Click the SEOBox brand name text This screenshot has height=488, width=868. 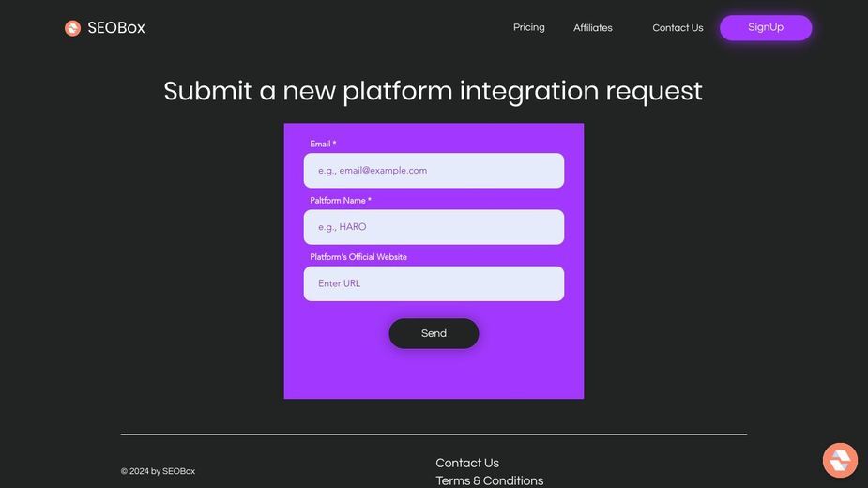pos(116,28)
